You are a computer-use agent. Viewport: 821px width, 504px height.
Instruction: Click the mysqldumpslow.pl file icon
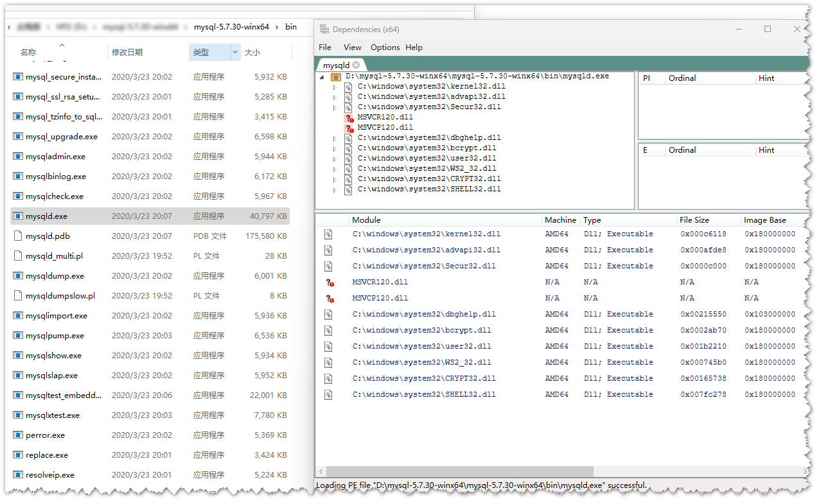point(18,296)
